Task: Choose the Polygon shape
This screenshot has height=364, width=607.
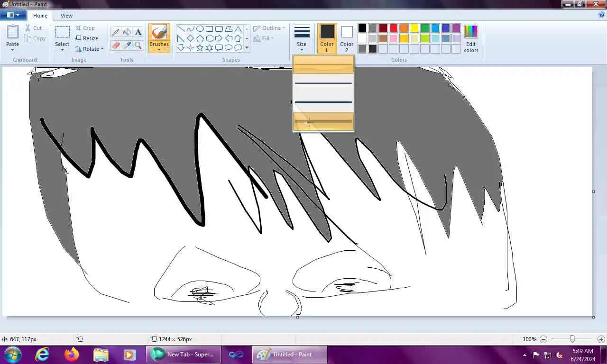Action: coord(228,29)
